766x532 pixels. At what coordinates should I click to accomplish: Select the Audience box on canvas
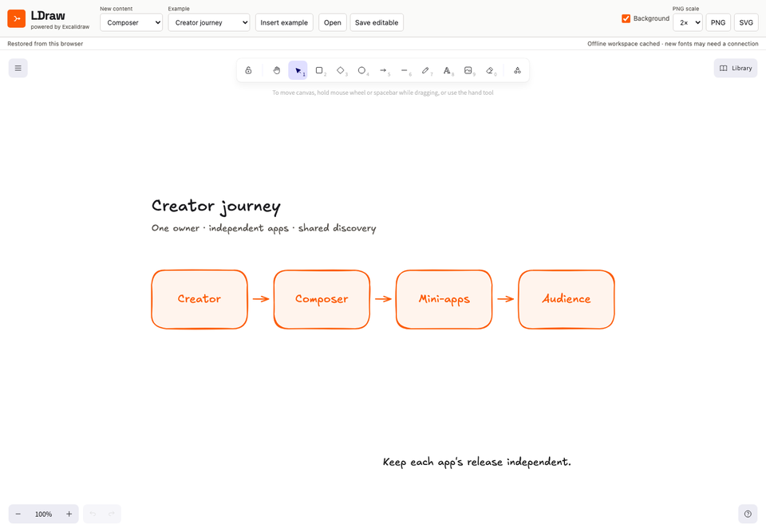pos(567,299)
